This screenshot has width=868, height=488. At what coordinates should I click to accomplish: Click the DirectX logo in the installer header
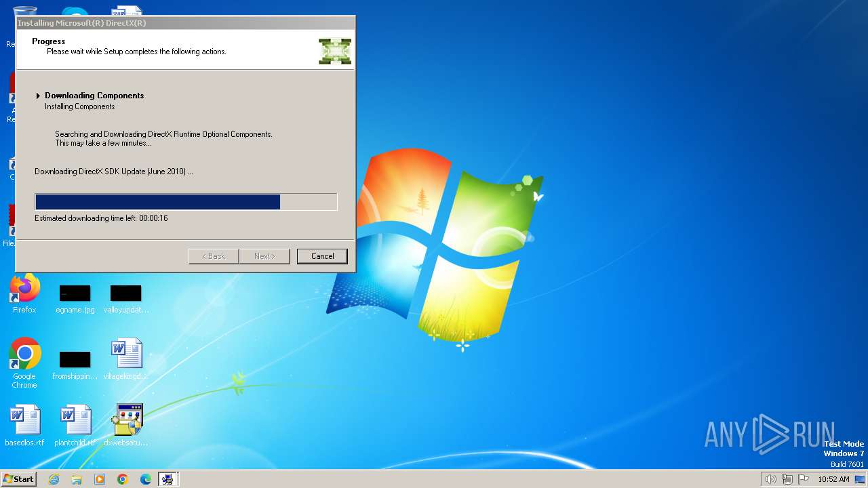click(335, 52)
